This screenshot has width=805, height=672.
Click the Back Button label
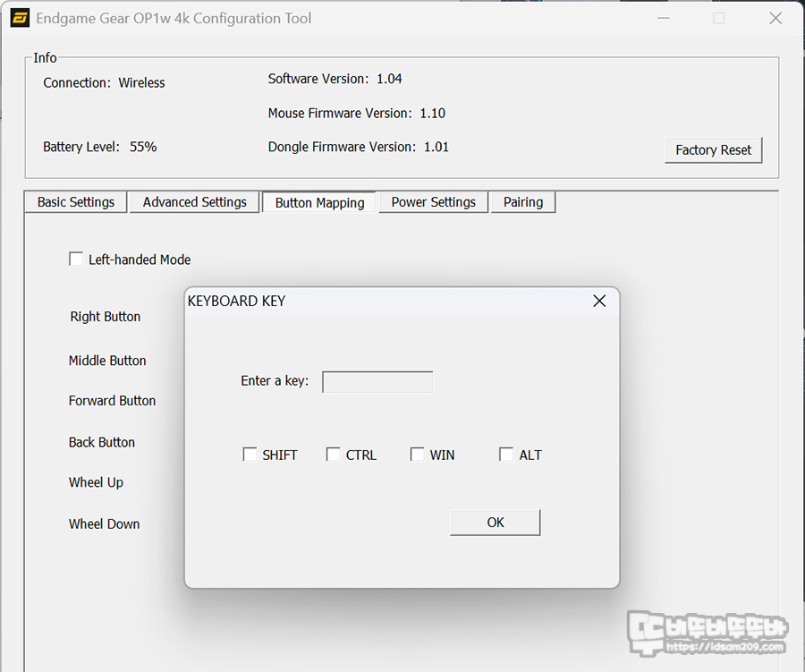pyautogui.click(x=102, y=442)
